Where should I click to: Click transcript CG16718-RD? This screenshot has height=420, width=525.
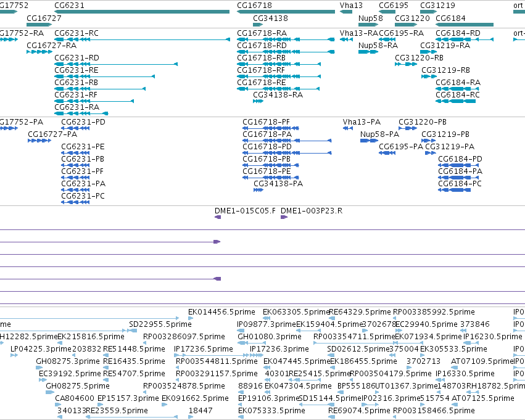(x=286, y=52)
